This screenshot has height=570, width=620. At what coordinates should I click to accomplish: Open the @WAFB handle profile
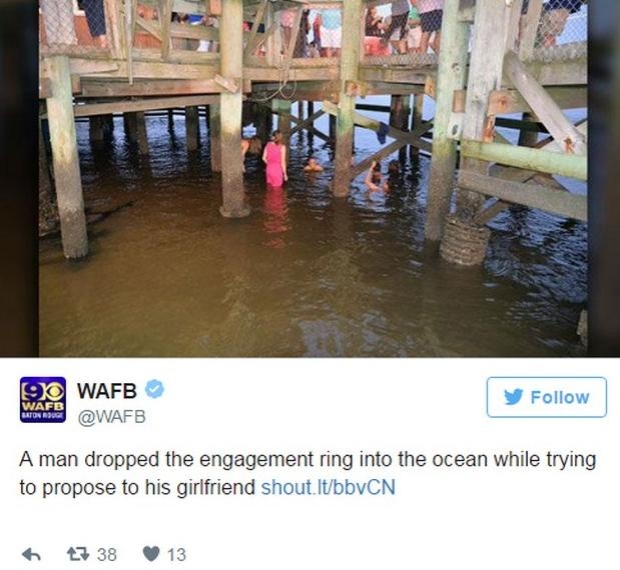[x=112, y=417]
